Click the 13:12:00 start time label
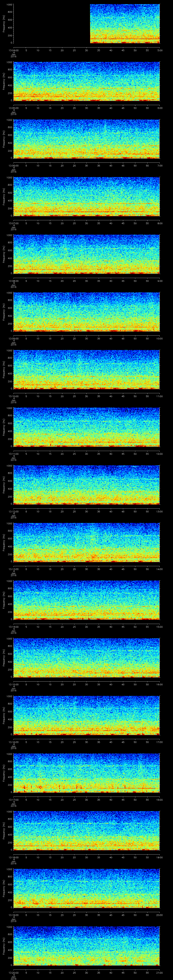The width and height of the screenshot is (173, 980). 14,511
